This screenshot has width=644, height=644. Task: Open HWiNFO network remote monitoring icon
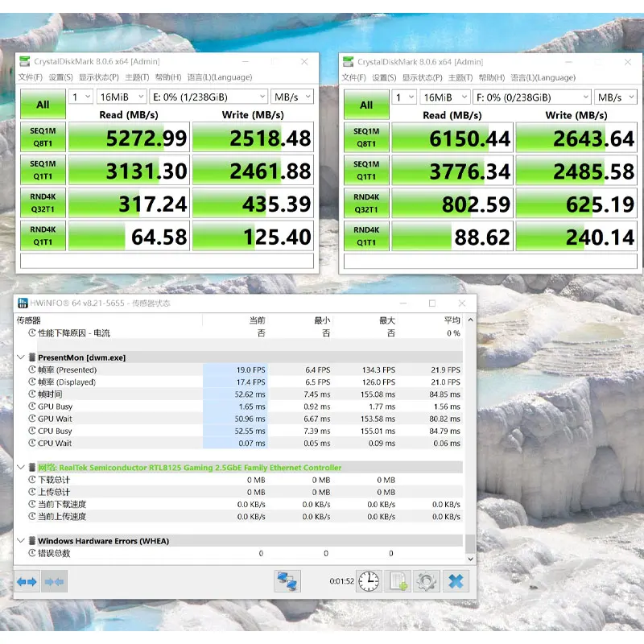pyautogui.click(x=287, y=581)
